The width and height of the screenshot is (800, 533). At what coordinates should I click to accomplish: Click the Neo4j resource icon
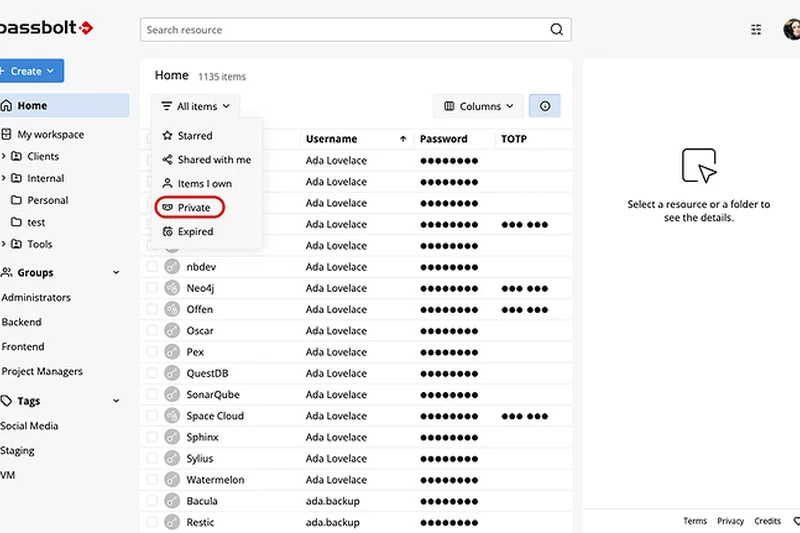click(172, 288)
